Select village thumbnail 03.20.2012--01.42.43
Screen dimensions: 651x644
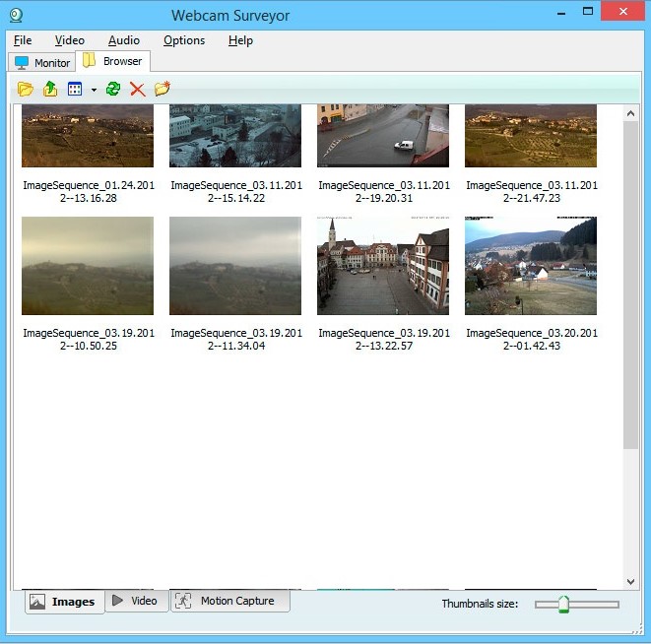(x=531, y=266)
